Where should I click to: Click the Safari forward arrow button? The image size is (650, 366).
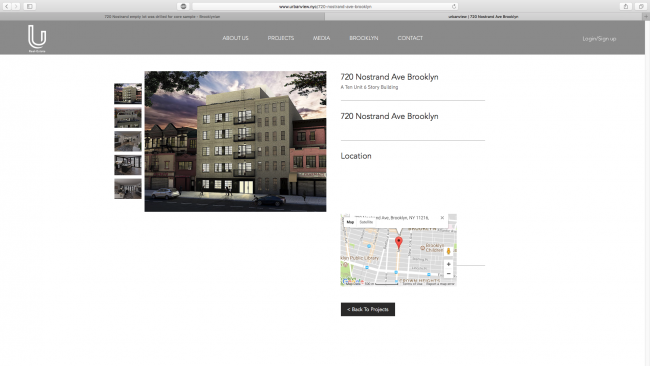point(16,6)
